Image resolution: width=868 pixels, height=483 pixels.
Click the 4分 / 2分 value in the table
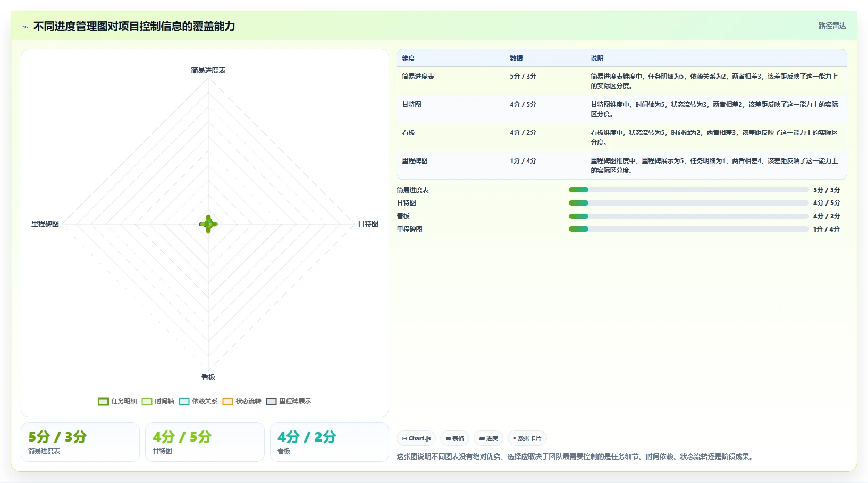pyautogui.click(x=523, y=133)
